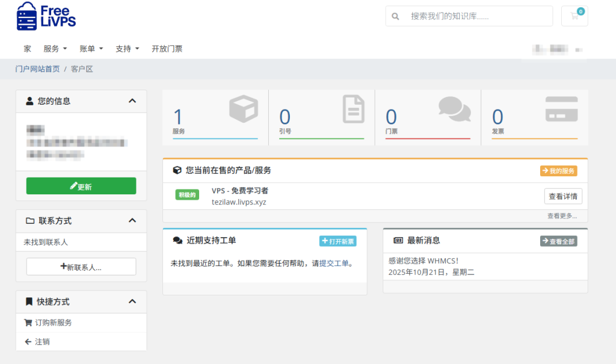Collapse the 您的信息 panel chevron

[x=132, y=101]
